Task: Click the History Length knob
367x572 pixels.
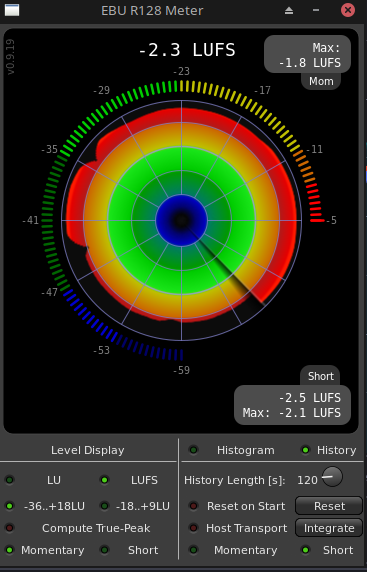Action: (x=332, y=476)
